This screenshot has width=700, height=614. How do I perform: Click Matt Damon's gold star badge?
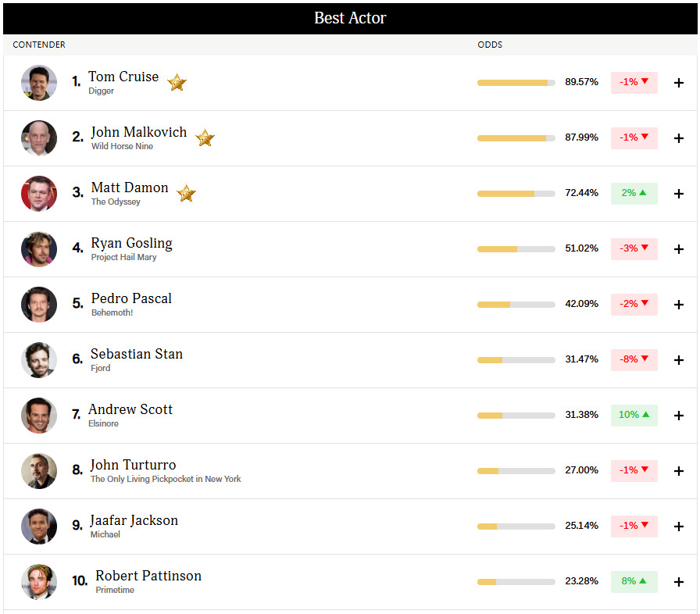click(x=186, y=193)
